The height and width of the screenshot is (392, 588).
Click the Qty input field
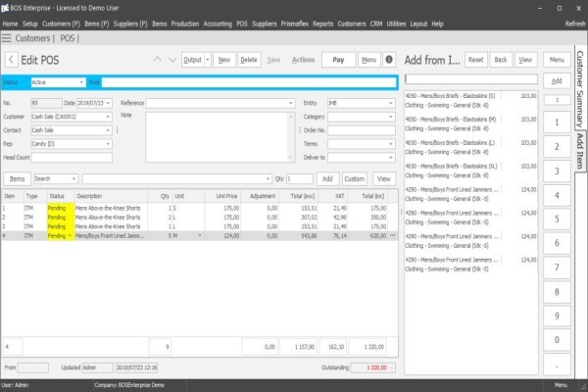click(x=300, y=179)
